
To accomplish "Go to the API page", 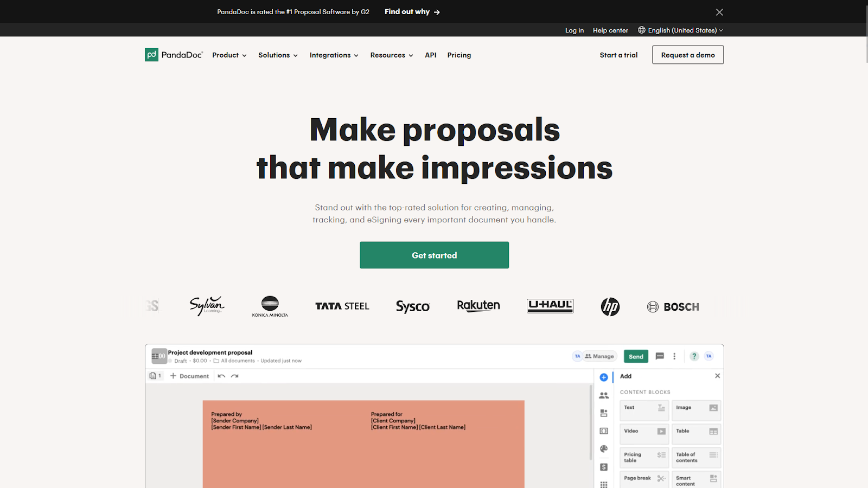I will pyautogui.click(x=431, y=55).
